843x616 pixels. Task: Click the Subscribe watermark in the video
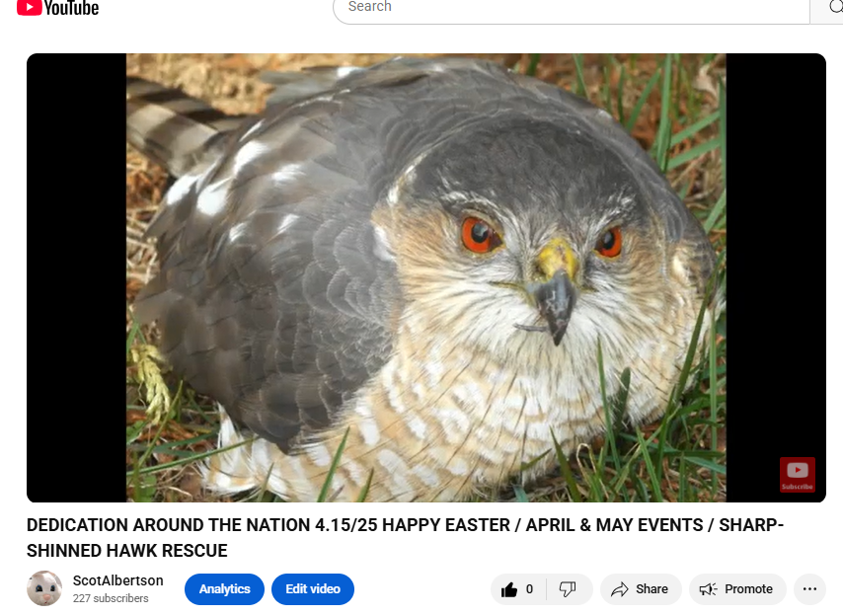coord(798,475)
